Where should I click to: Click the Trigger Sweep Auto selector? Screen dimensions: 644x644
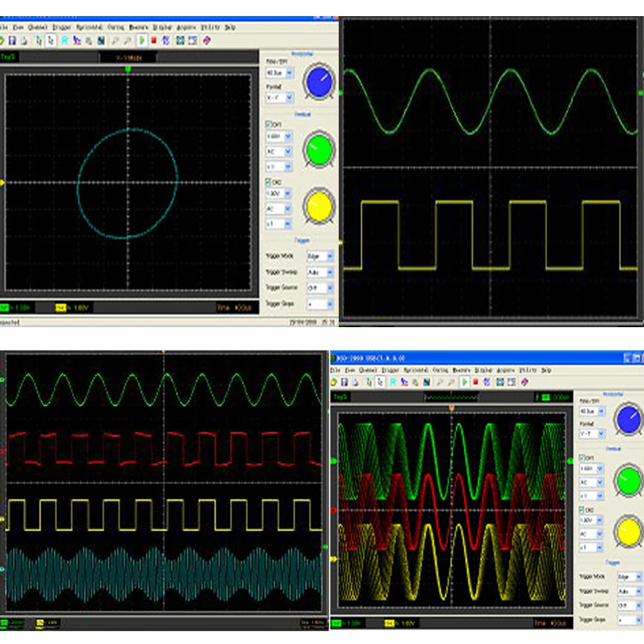(x=319, y=272)
